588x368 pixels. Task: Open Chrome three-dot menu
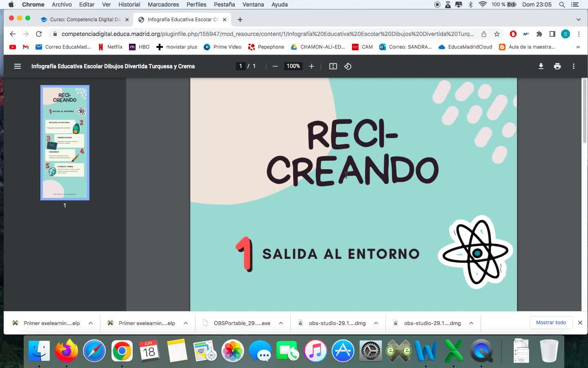coord(579,34)
